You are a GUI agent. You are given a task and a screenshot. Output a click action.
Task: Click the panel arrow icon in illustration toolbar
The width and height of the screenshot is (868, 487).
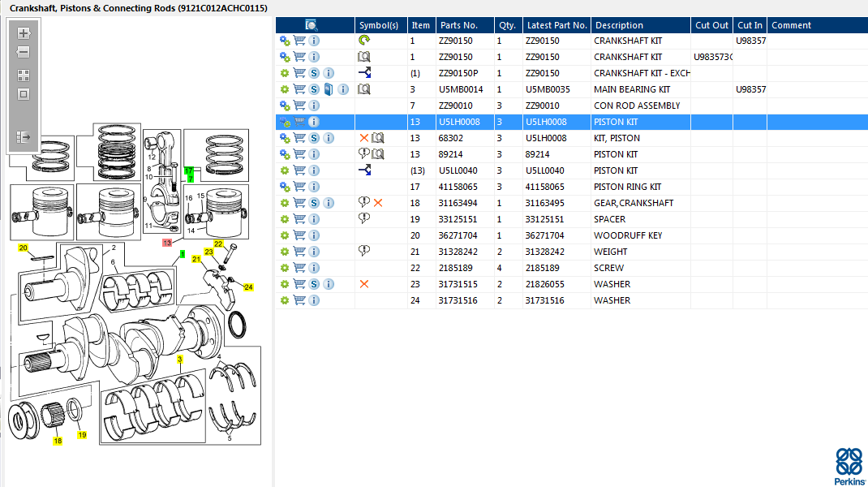click(x=24, y=137)
